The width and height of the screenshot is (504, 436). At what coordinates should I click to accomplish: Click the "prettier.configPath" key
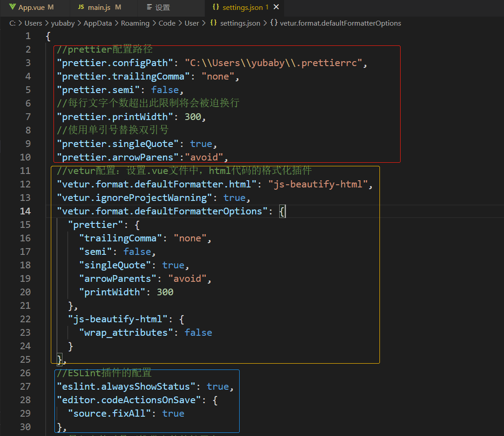(x=115, y=62)
